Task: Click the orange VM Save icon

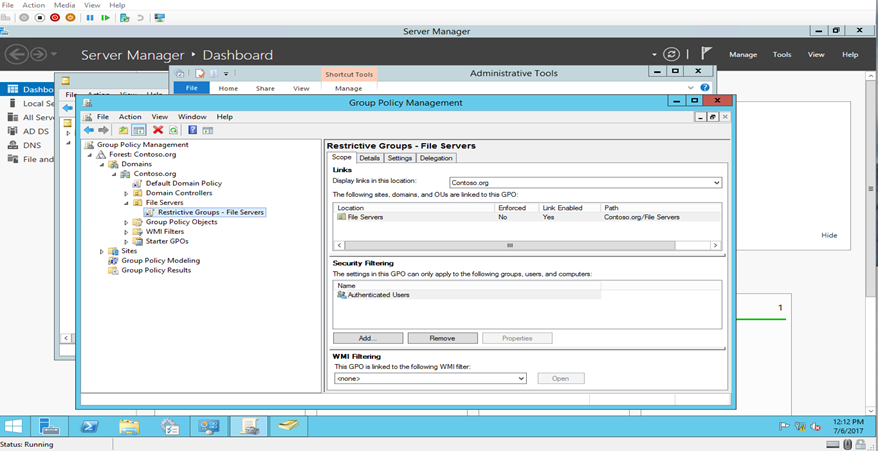Action: click(70, 17)
